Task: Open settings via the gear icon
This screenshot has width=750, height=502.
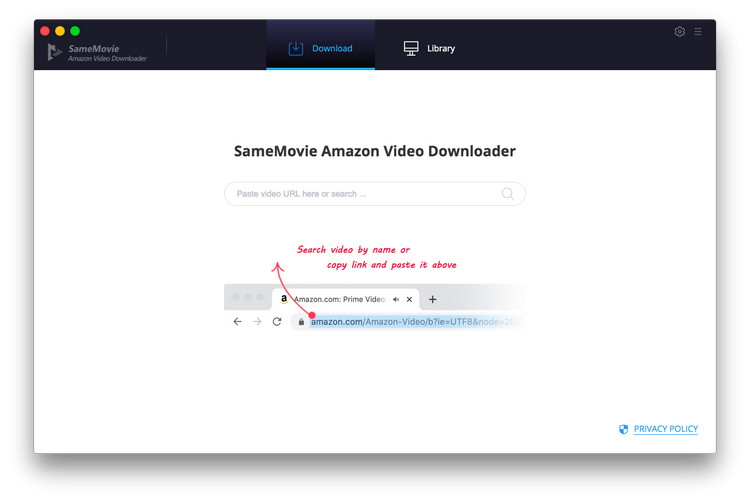Action: pyautogui.click(x=679, y=32)
